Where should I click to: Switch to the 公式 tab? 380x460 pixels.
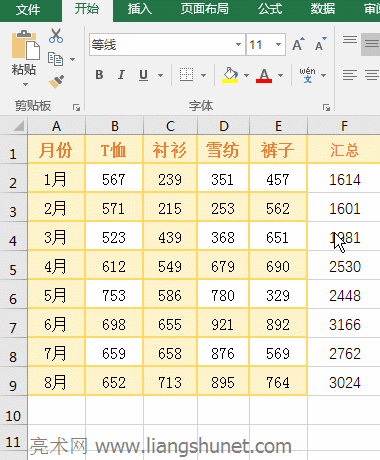click(270, 9)
